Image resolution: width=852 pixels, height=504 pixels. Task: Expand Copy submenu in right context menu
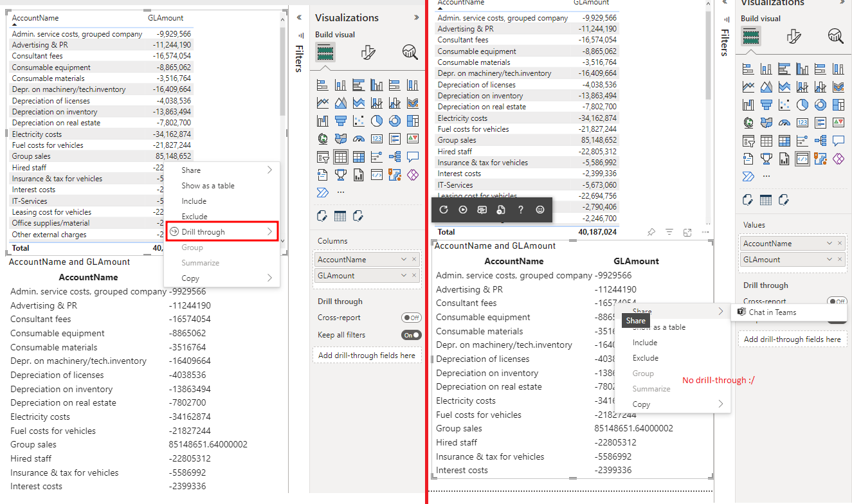click(673, 404)
